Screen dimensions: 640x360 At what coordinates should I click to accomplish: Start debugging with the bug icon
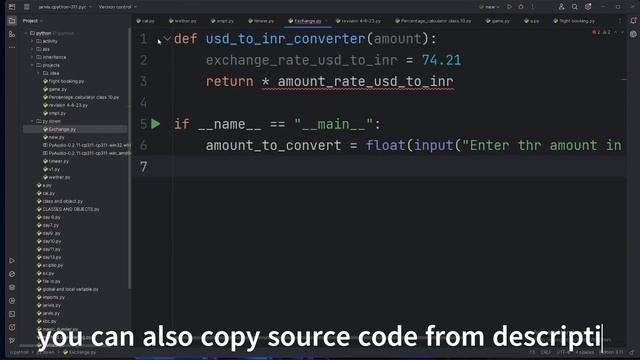[x=521, y=7]
